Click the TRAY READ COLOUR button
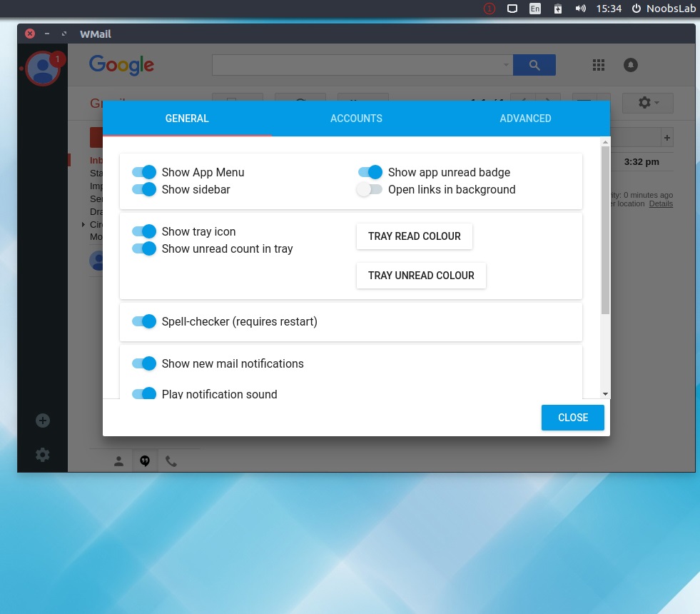 click(414, 236)
